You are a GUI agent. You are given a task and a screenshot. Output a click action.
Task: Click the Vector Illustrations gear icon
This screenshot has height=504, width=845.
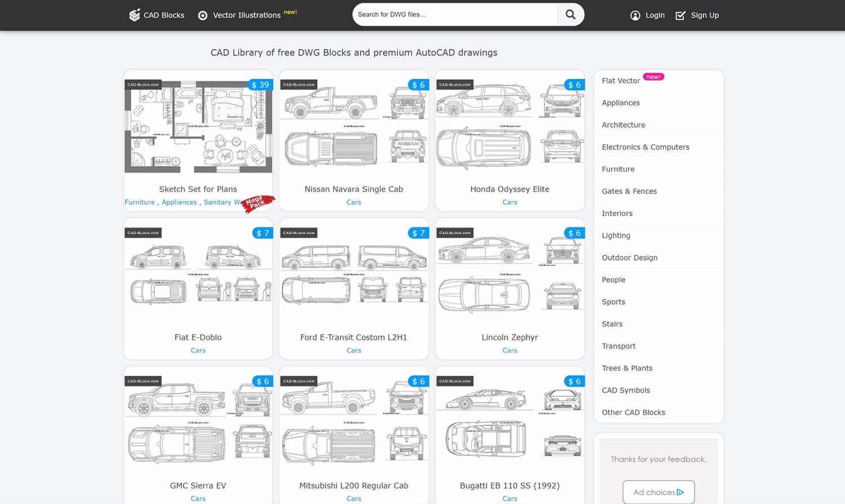[x=203, y=16]
